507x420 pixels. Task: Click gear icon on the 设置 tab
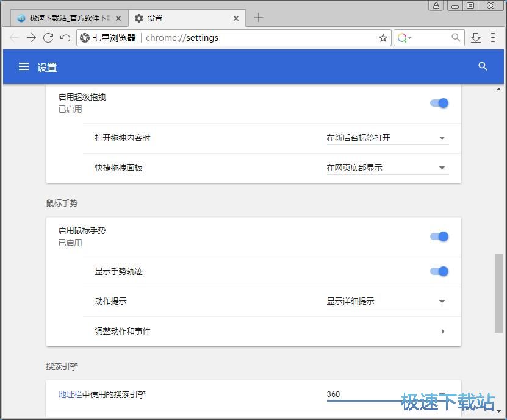tap(139, 18)
